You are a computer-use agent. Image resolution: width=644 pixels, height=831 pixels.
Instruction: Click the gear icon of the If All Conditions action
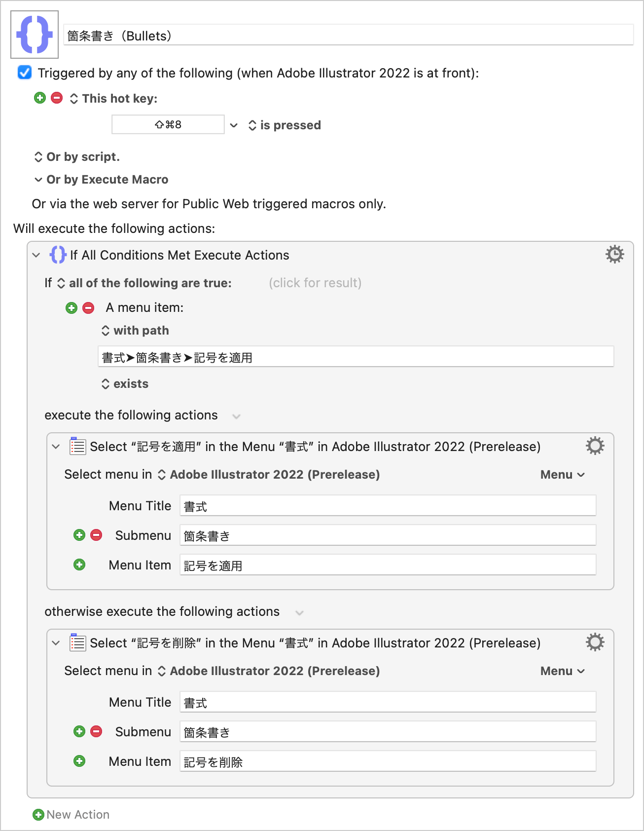[x=614, y=255]
